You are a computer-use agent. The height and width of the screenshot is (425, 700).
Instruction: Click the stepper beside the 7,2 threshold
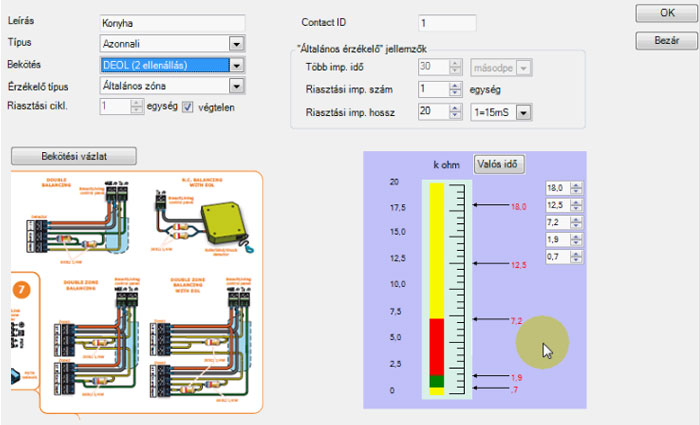[x=576, y=222]
